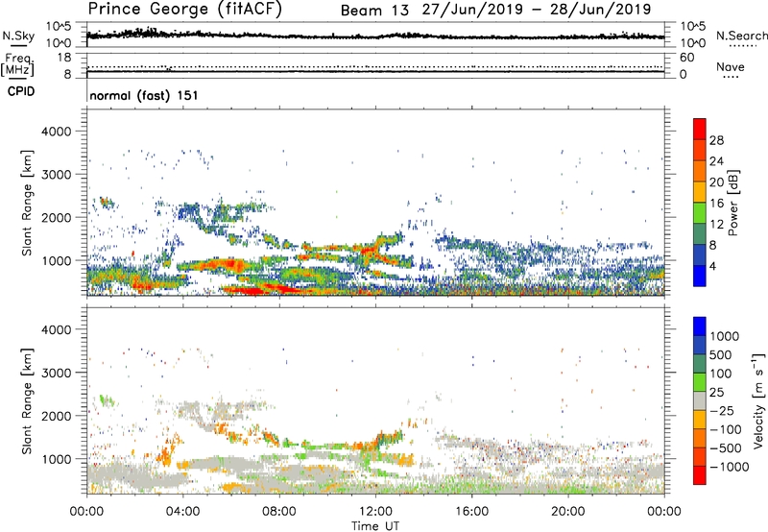Click the 'Prince George (fitACF)' title
768x532 pixels.
coord(184,9)
